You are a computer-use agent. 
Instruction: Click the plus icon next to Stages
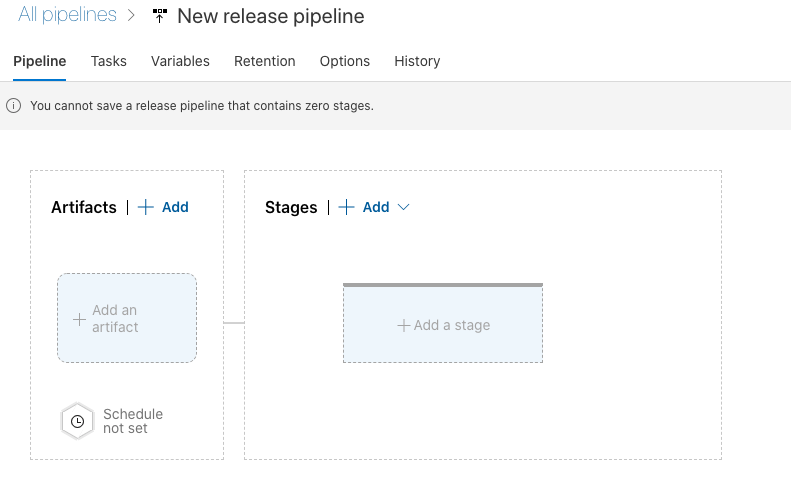tap(347, 207)
